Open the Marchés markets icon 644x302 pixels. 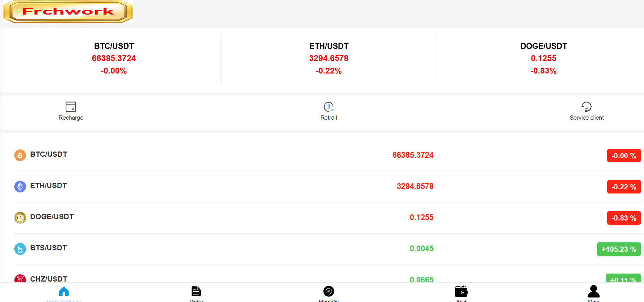pyautogui.click(x=329, y=291)
